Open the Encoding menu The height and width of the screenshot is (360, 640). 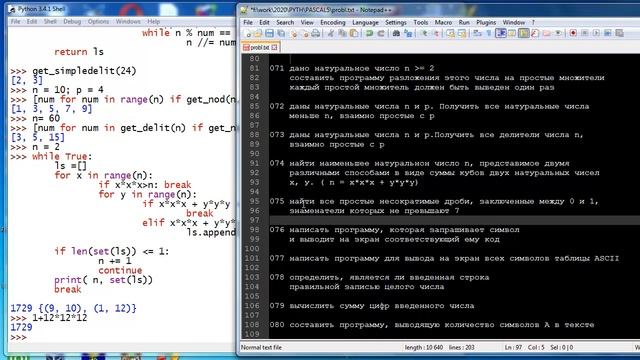pos(333,22)
